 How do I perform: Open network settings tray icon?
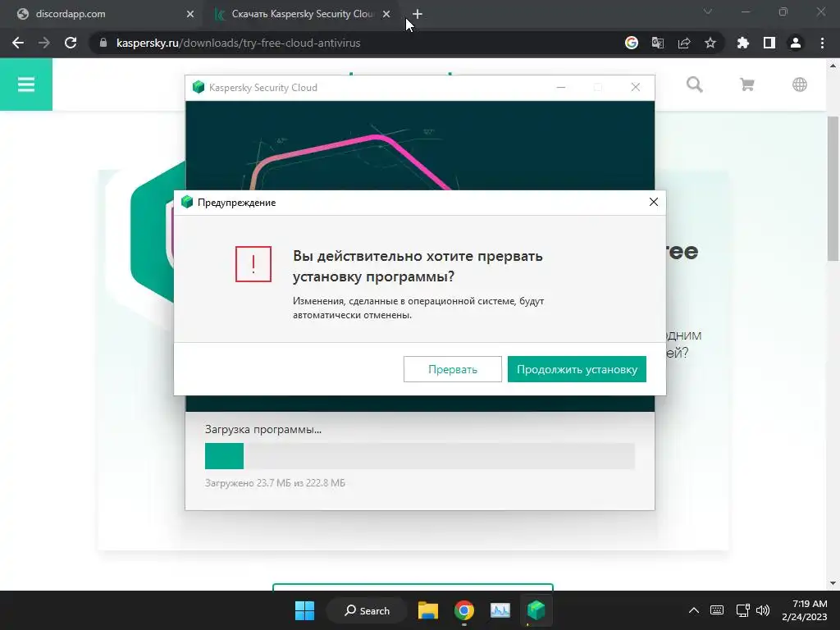point(742,610)
